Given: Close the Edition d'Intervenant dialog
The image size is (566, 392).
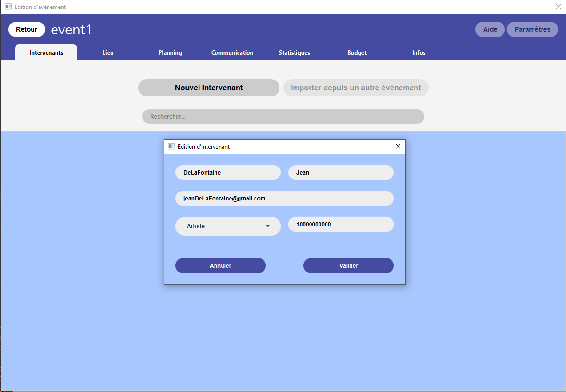Looking at the screenshot, I should pos(398,146).
